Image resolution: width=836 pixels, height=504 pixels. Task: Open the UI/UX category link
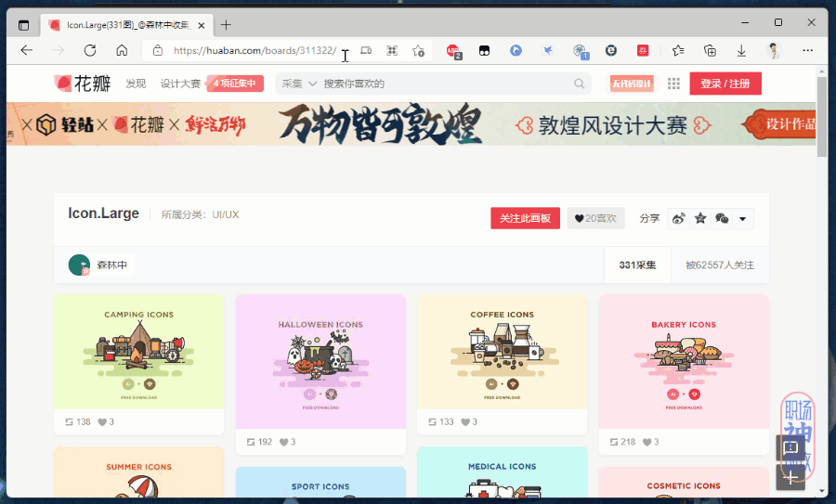click(x=226, y=214)
